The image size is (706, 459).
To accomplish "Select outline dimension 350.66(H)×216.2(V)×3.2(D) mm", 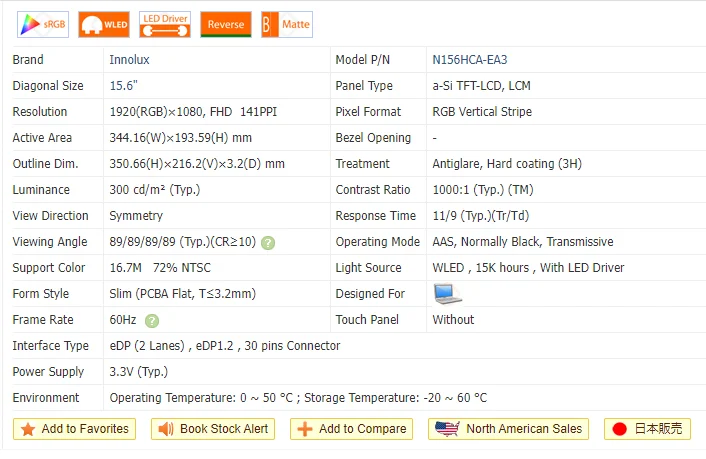I will click(197, 164).
